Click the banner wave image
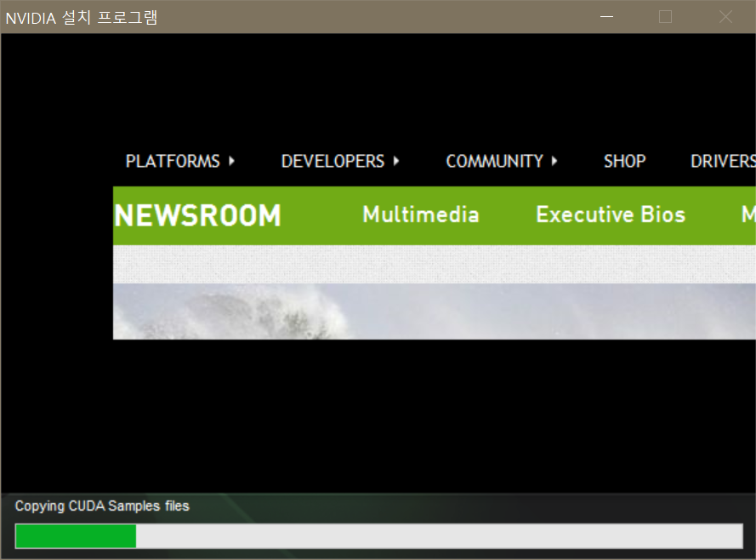 coord(435,311)
